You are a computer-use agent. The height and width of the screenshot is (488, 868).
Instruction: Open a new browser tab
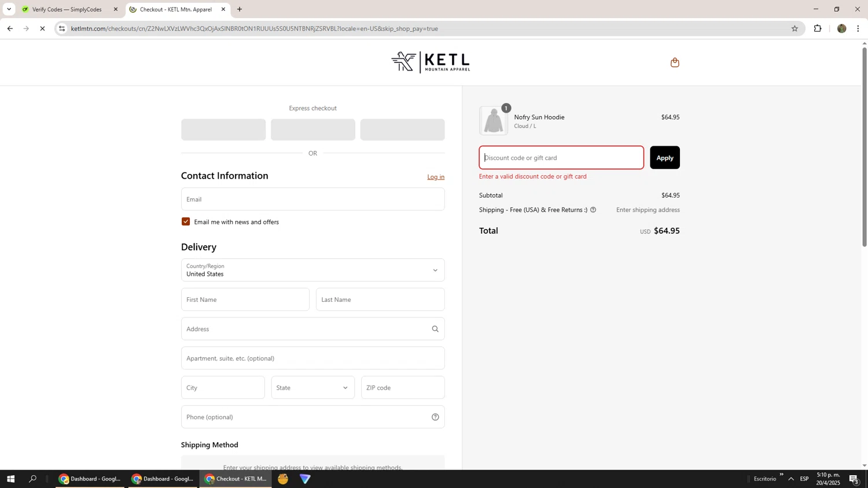pyautogui.click(x=240, y=9)
